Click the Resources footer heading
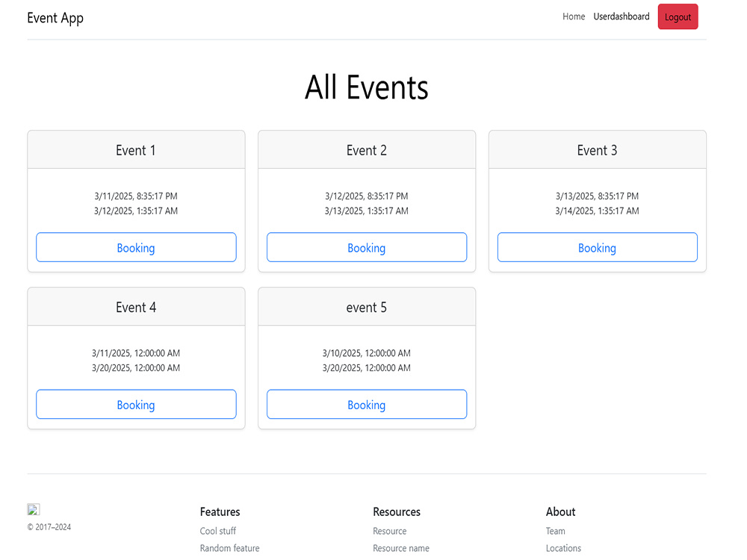747x560 pixels. click(397, 512)
